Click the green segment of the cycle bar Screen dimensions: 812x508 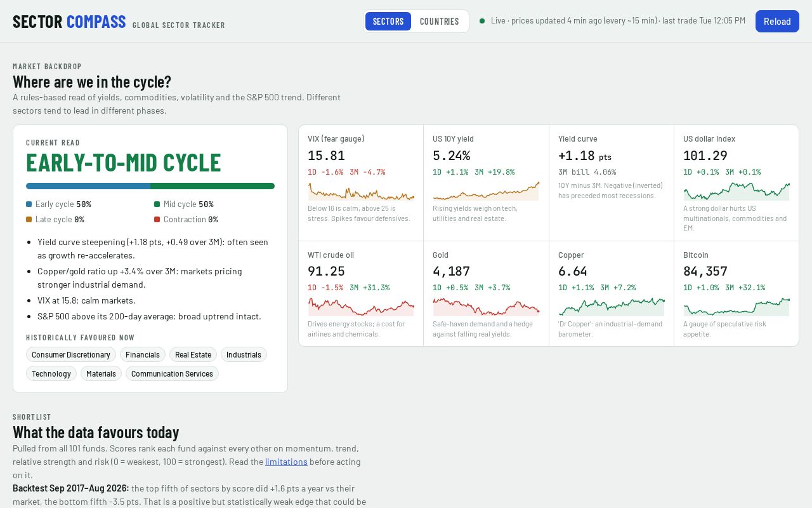tap(213, 186)
